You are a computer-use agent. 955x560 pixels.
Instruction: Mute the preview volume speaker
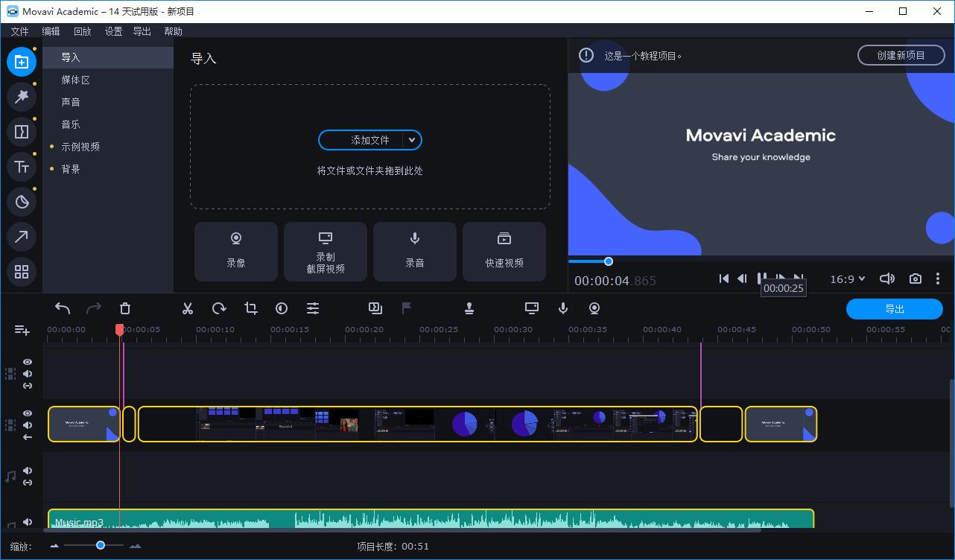click(x=886, y=279)
